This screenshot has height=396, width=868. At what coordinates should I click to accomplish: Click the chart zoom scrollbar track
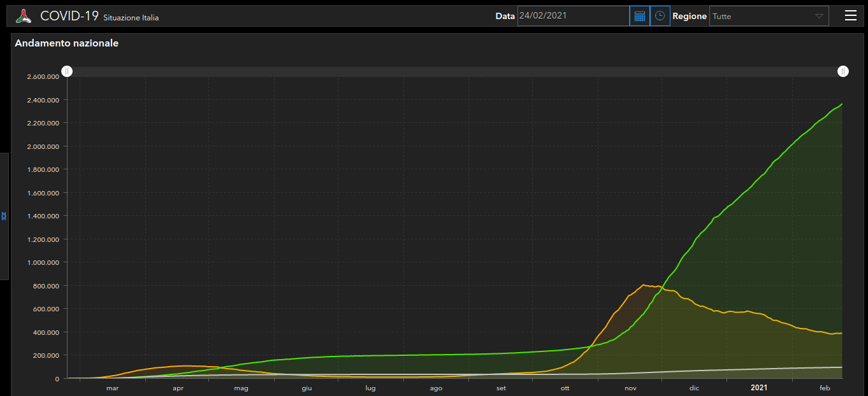pyautogui.click(x=455, y=71)
